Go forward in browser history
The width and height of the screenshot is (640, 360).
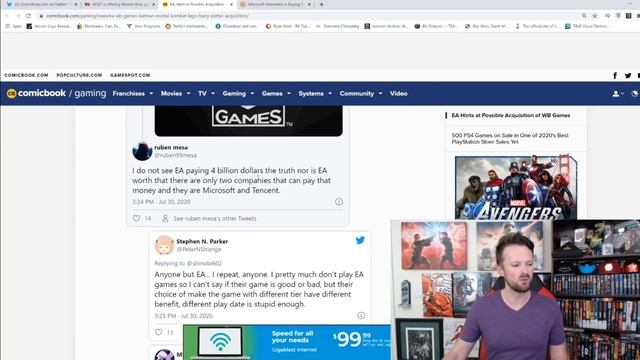point(18,16)
